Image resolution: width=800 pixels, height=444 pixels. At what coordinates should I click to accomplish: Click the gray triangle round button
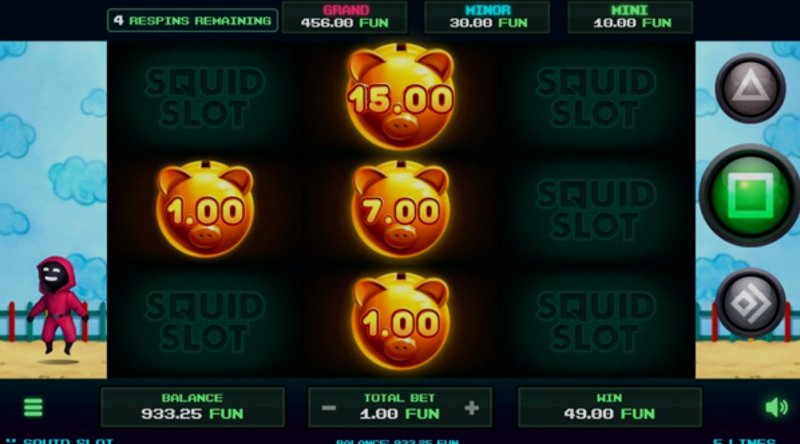749,88
